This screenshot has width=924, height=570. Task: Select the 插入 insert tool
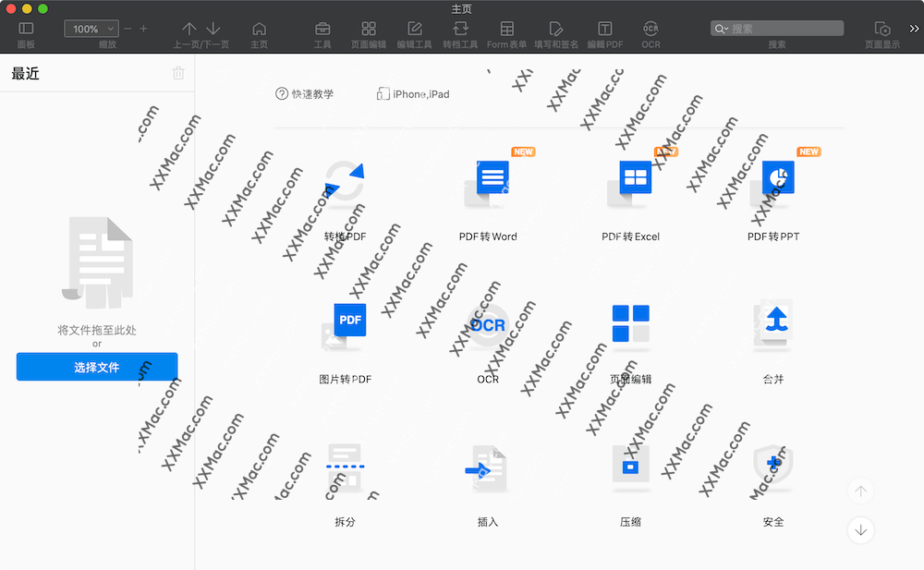pyautogui.click(x=488, y=468)
